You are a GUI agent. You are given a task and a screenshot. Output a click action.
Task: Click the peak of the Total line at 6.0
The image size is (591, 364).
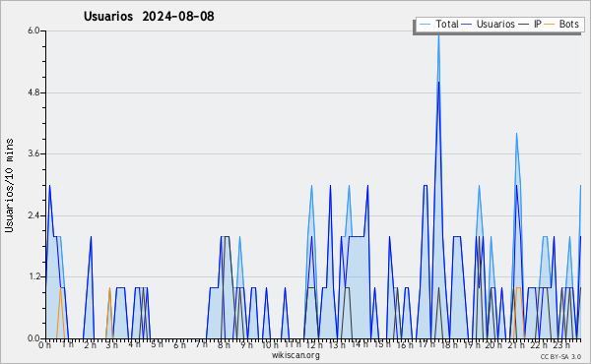pyautogui.click(x=438, y=35)
